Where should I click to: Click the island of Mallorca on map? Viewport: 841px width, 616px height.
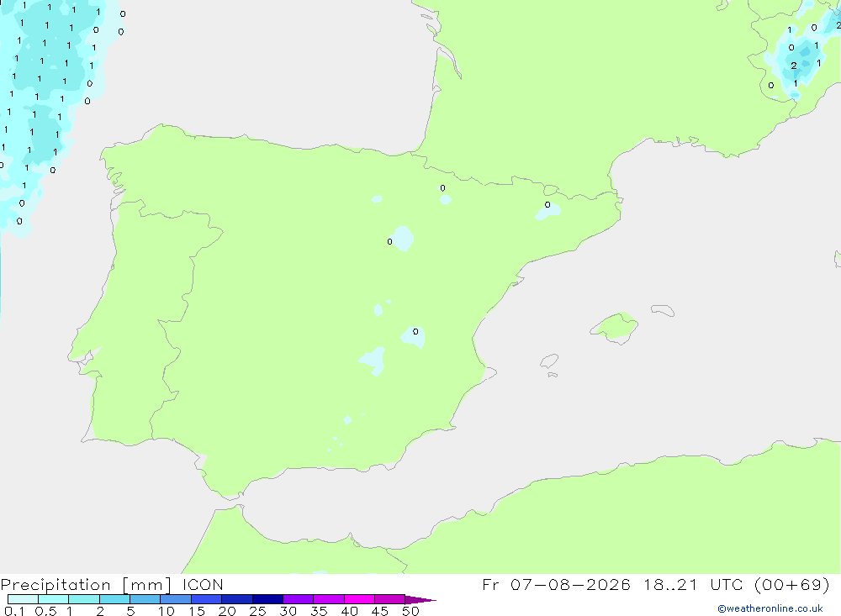[615, 327]
